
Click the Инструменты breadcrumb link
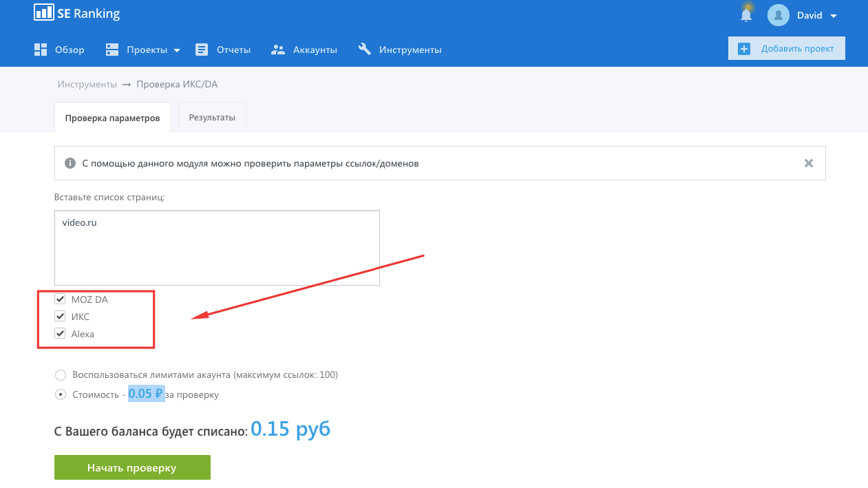pos(87,84)
